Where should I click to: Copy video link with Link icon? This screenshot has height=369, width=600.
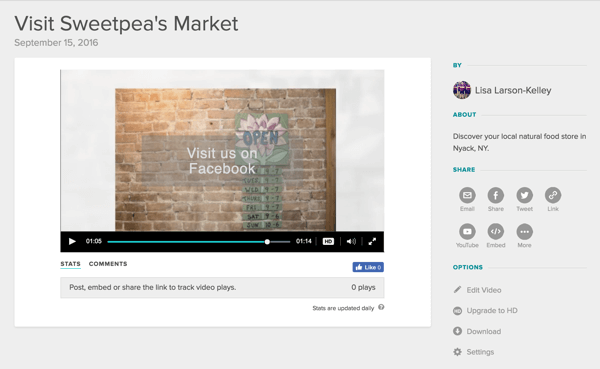click(553, 195)
